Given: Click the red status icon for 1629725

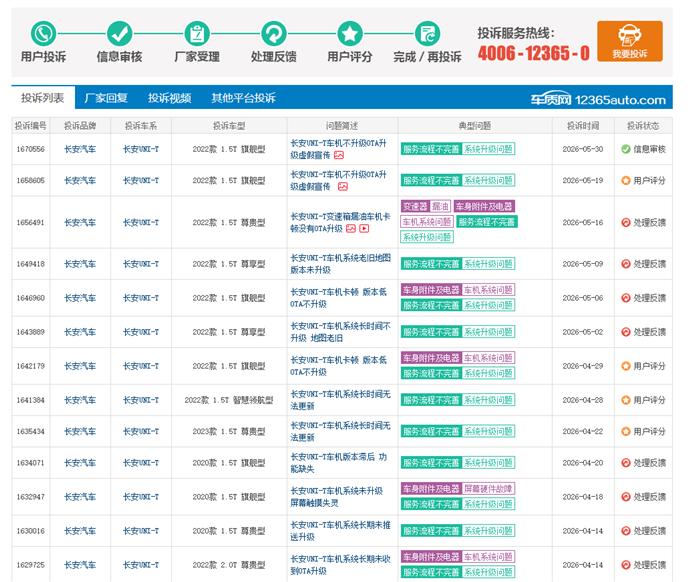Looking at the screenshot, I should pos(625,565).
